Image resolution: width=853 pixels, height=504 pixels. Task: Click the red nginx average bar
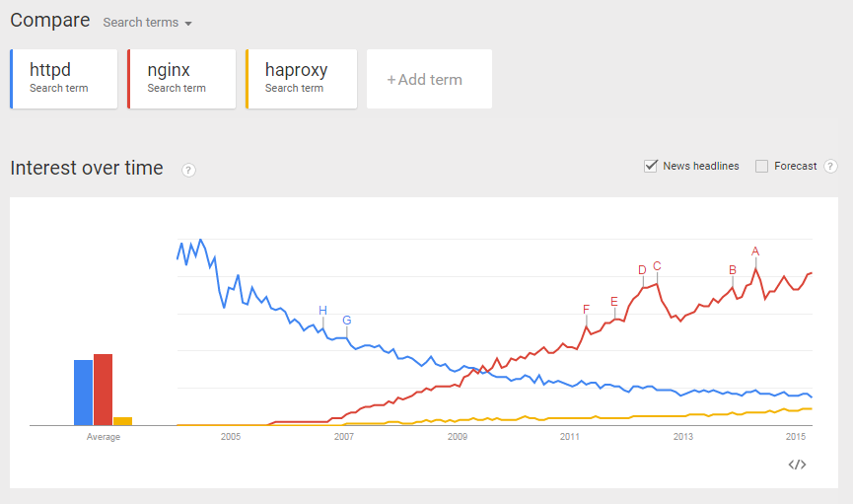103,390
